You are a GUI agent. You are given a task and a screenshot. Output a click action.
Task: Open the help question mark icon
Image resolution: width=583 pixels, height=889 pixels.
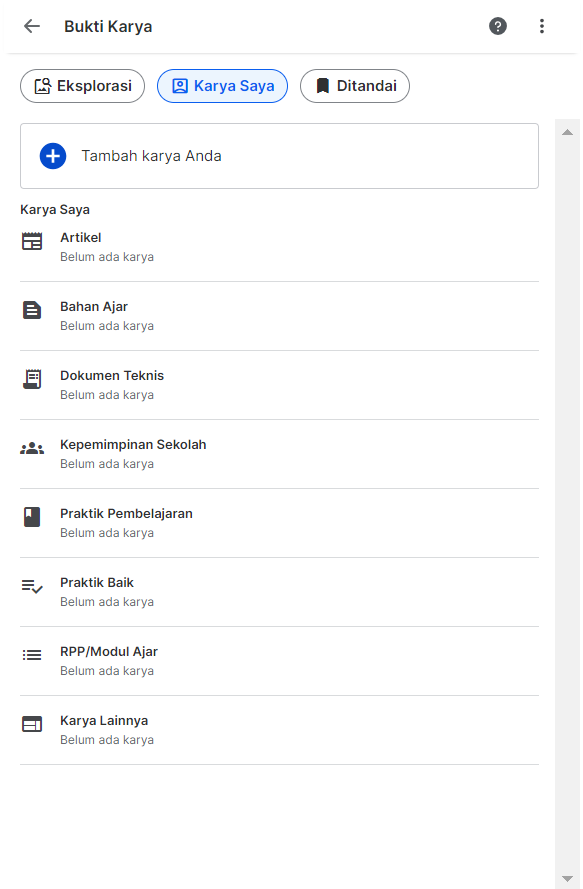[498, 26]
